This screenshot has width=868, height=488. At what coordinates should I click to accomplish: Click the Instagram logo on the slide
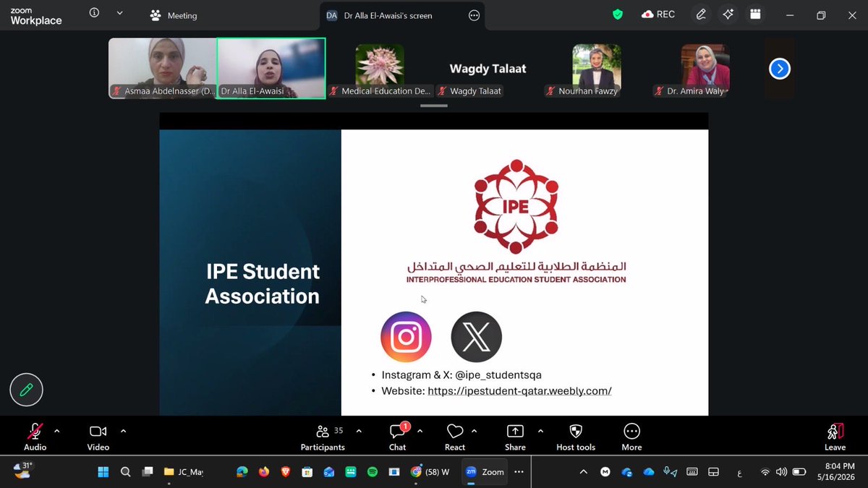coord(406,337)
